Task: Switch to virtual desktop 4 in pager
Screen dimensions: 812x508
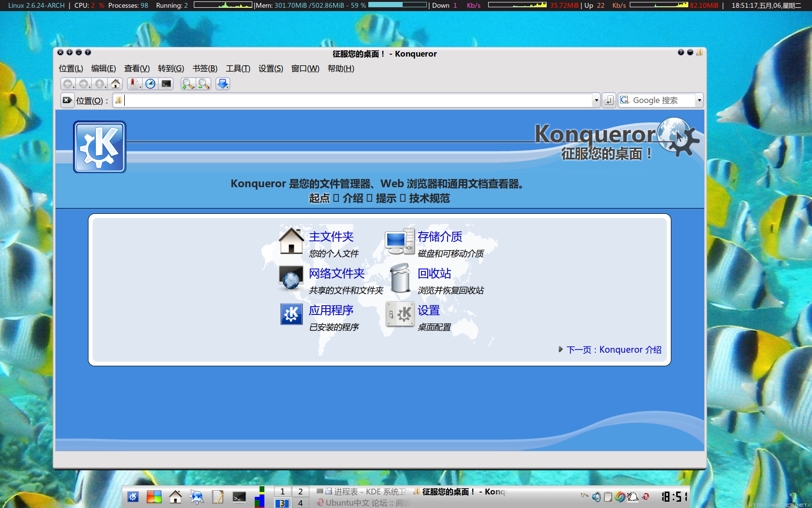Action: pos(300,503)
